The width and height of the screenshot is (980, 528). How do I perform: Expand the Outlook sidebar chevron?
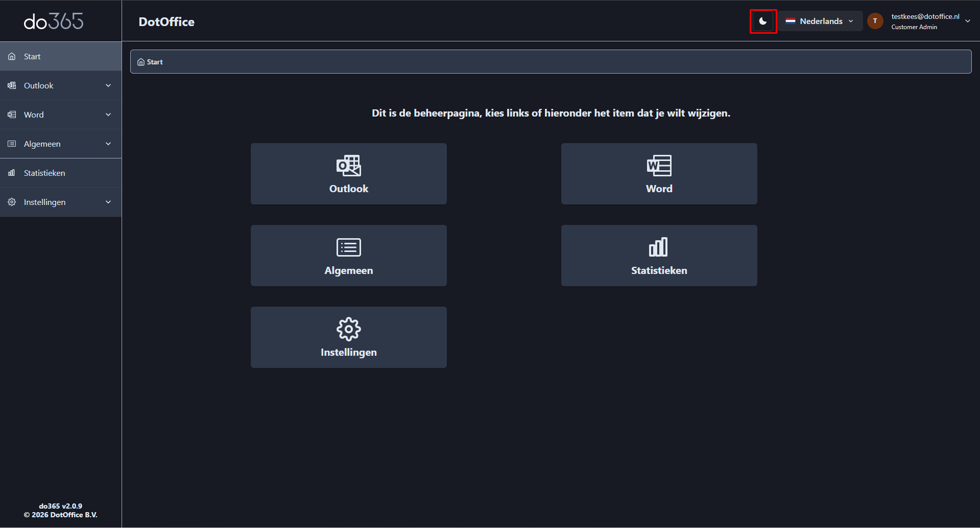tap(108, 86)
